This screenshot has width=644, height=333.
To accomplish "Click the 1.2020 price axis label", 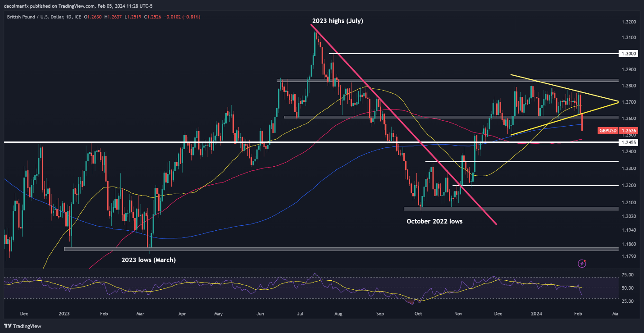I will pos(630,217).
